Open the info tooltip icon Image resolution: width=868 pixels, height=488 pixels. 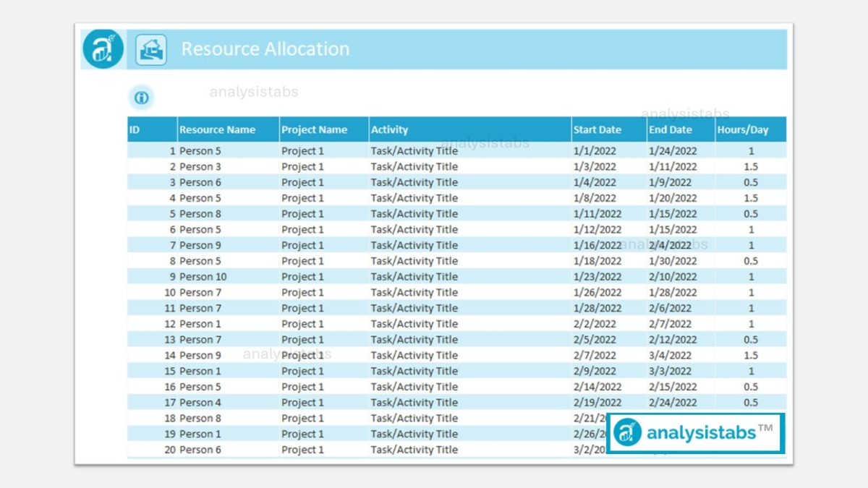pos(141,98)
